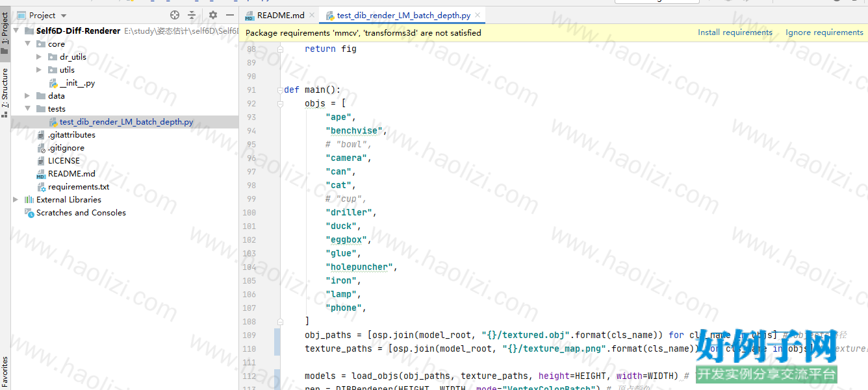Expand the utils folder
Screen dimensions: 868x390
click(39, 70)
